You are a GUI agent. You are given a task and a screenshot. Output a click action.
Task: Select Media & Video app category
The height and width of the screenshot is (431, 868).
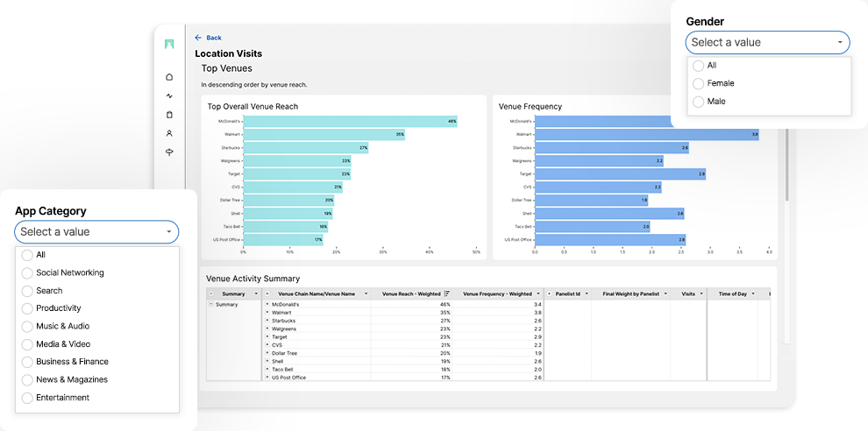point(27,344)
